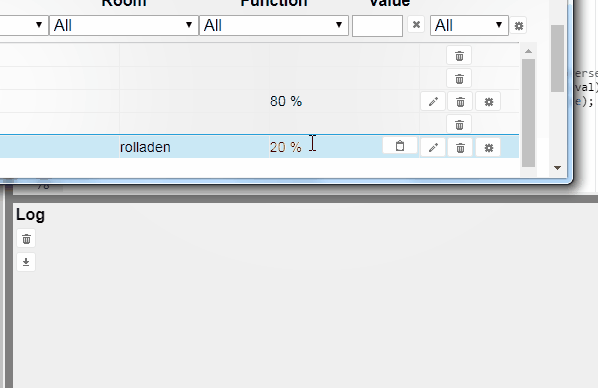
Task: Select the rolladen function cell
Action: (x=194, y=147)
